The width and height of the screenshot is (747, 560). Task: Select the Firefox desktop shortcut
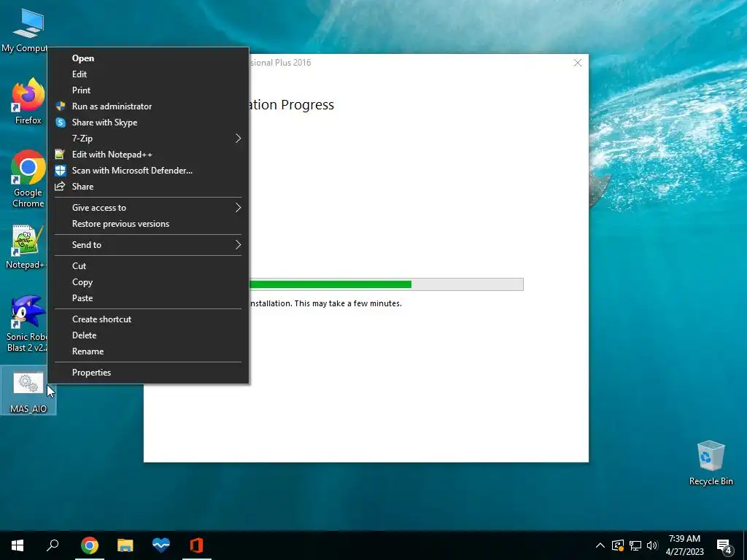pos(28,101)
